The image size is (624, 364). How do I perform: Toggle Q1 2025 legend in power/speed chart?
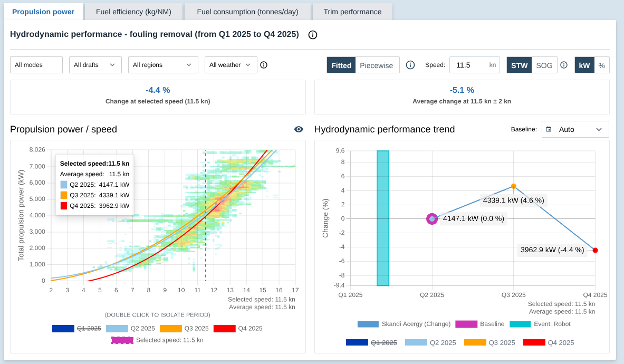[77, 329]
